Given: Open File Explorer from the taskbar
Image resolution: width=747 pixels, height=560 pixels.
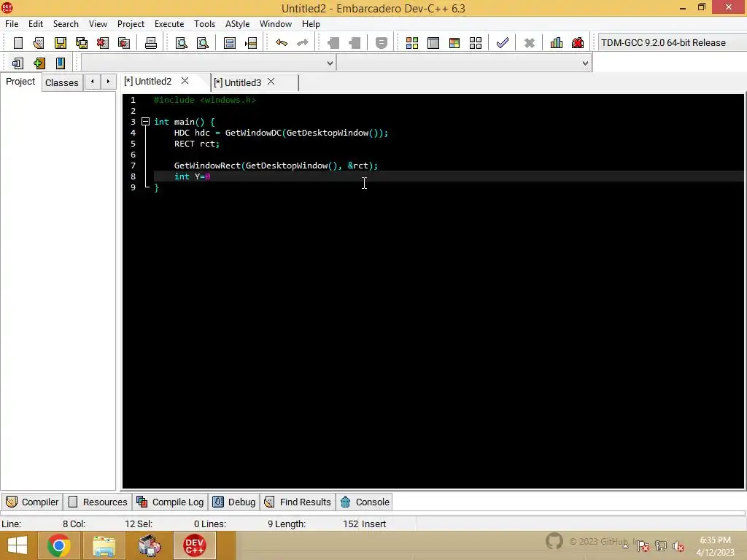Looking at the screenshot, I should 104,545.
